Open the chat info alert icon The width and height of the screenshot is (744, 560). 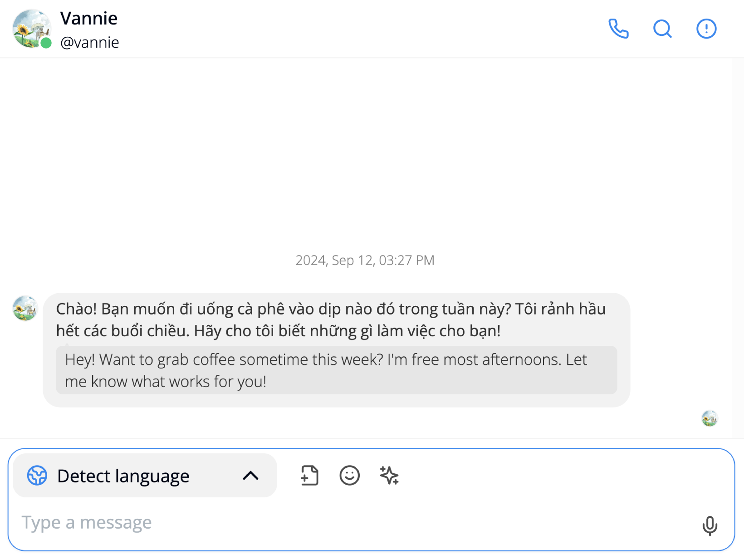(x=706, y=29)
